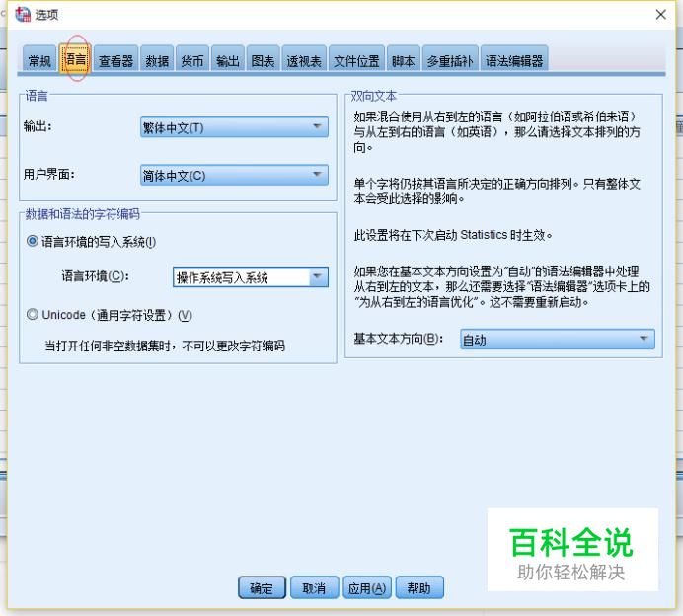The image size is (683, 616).
Task: Click the 应用(A) button
Action: pos(367,588)
